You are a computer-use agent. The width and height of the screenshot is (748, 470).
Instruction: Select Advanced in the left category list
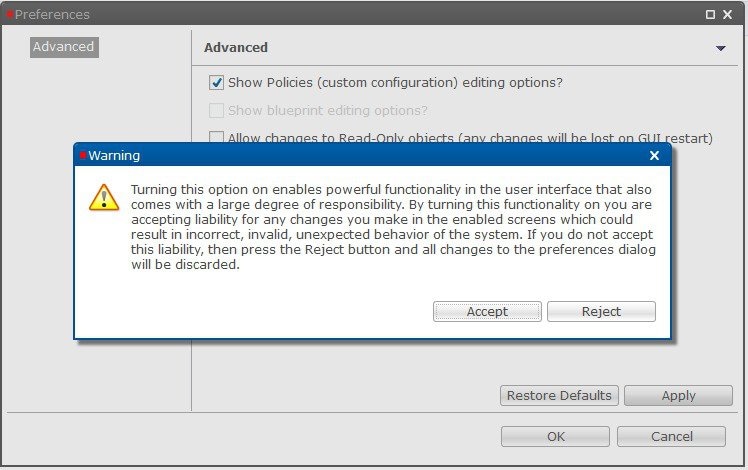pyautogui.click(x=64, y=47)
